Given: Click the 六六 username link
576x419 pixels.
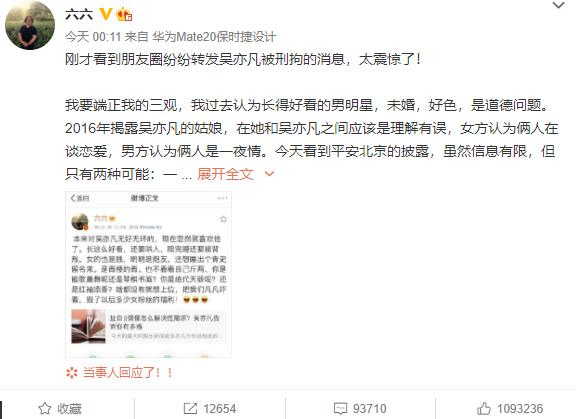Looking at the screenshot, I should [79, 14].
